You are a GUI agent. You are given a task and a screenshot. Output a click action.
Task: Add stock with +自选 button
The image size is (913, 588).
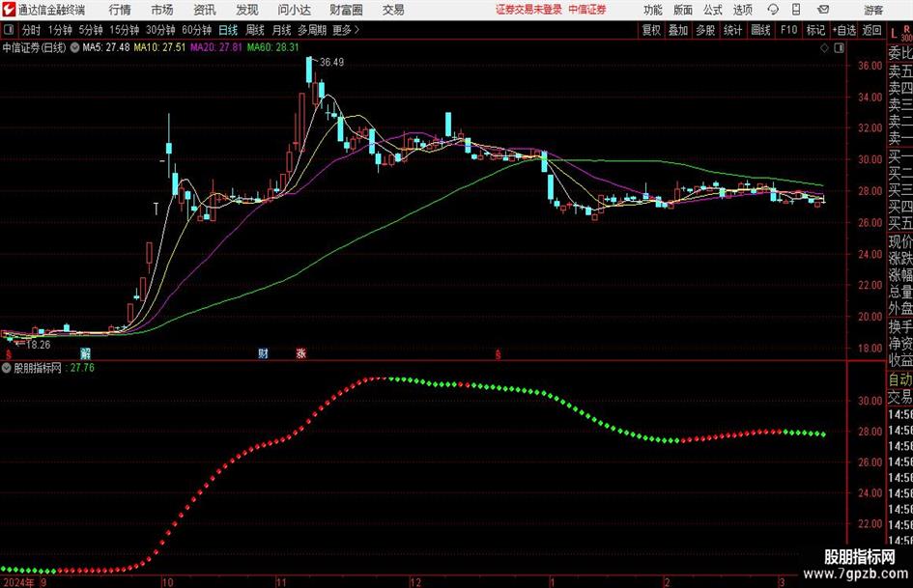click(843, 30)
